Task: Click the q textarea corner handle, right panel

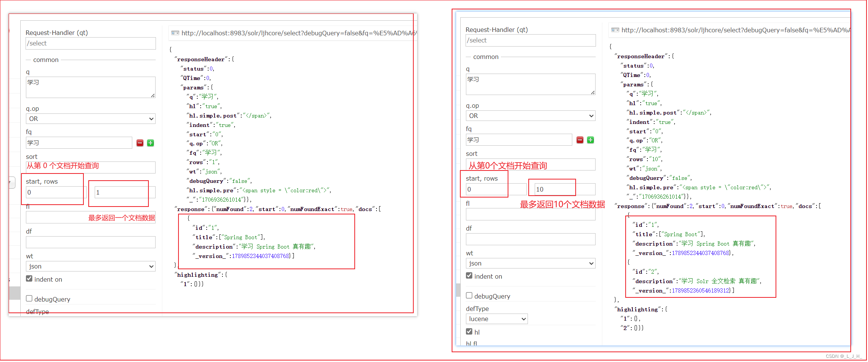Action: tap(593, 93)
